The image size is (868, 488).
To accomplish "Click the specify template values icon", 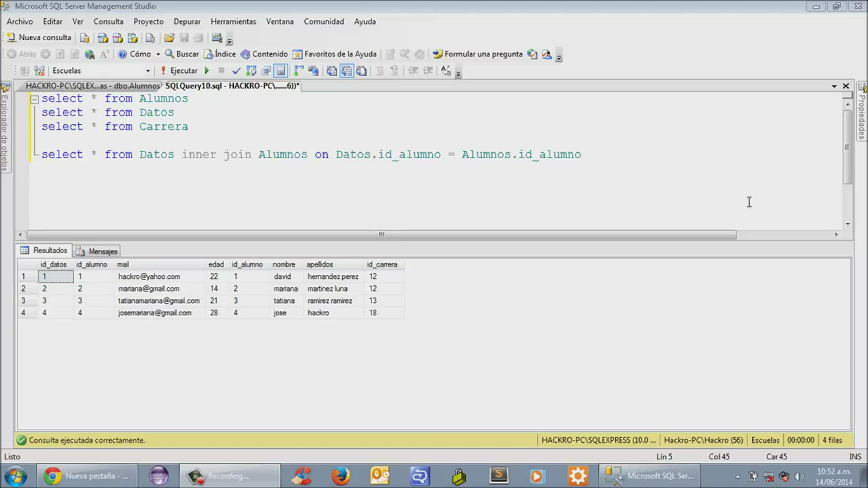I will click(x=446, y=70).
